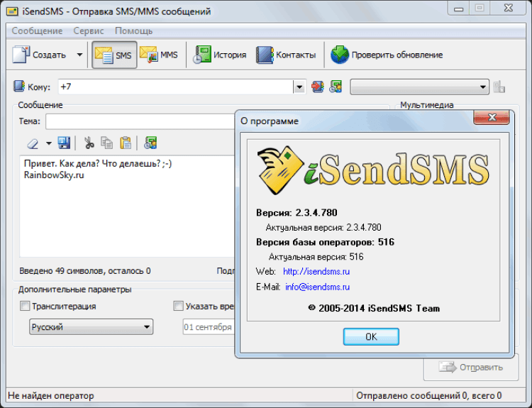Enable the Транслитерация checkbox

25,306
